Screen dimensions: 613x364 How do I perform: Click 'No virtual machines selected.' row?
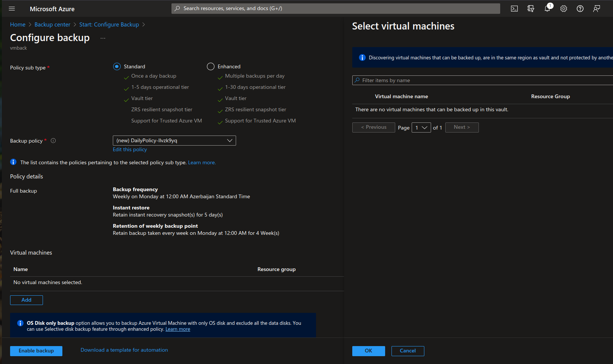(x=177, y=283)
